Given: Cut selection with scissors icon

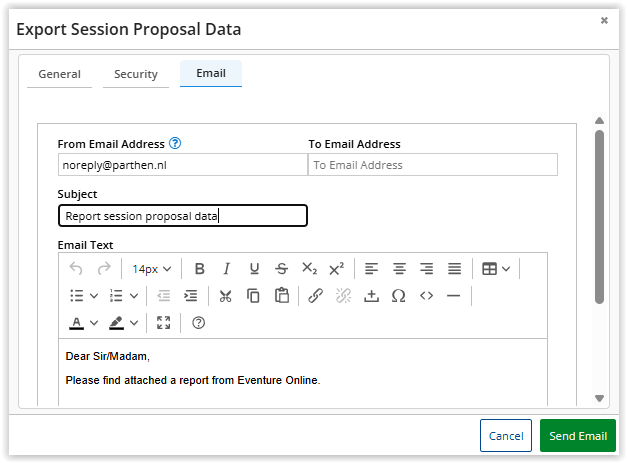Looking at the screenshot, I should pos(226,296).
